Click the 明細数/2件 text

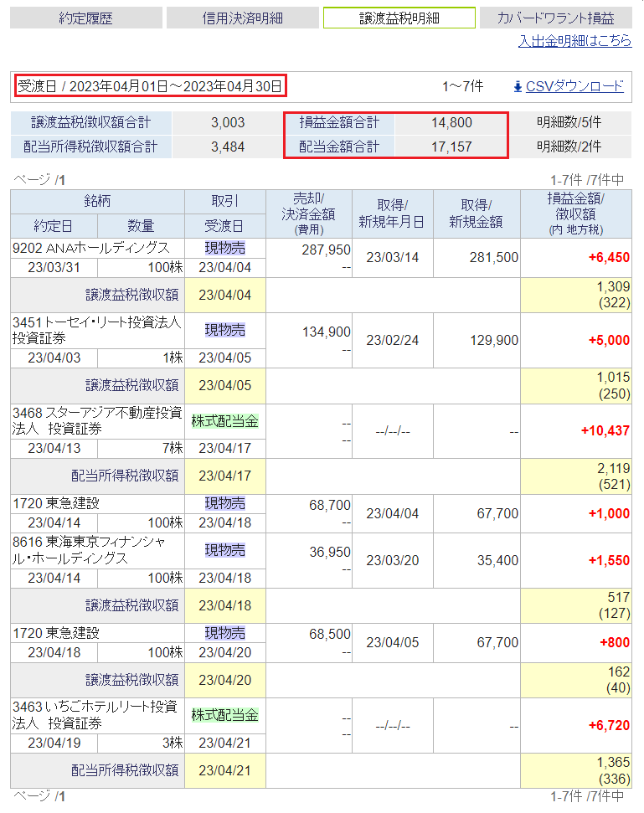pyautogui.click(x=569, y=147)
